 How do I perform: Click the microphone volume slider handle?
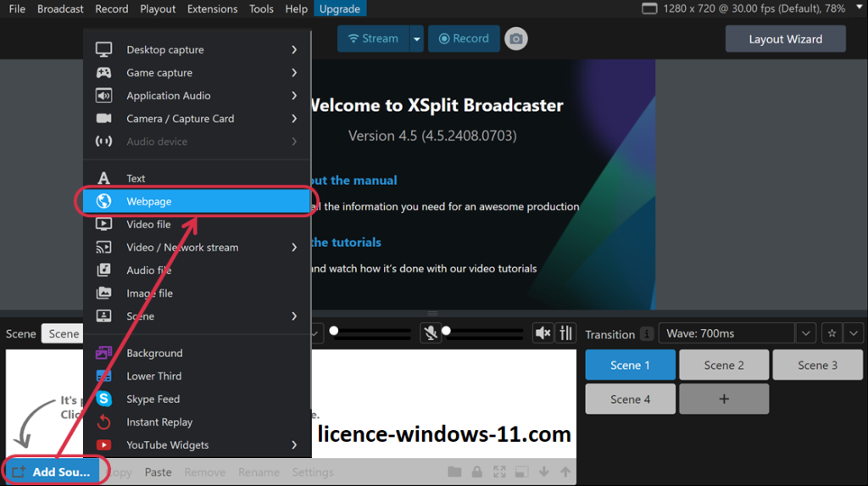point(446,331)
